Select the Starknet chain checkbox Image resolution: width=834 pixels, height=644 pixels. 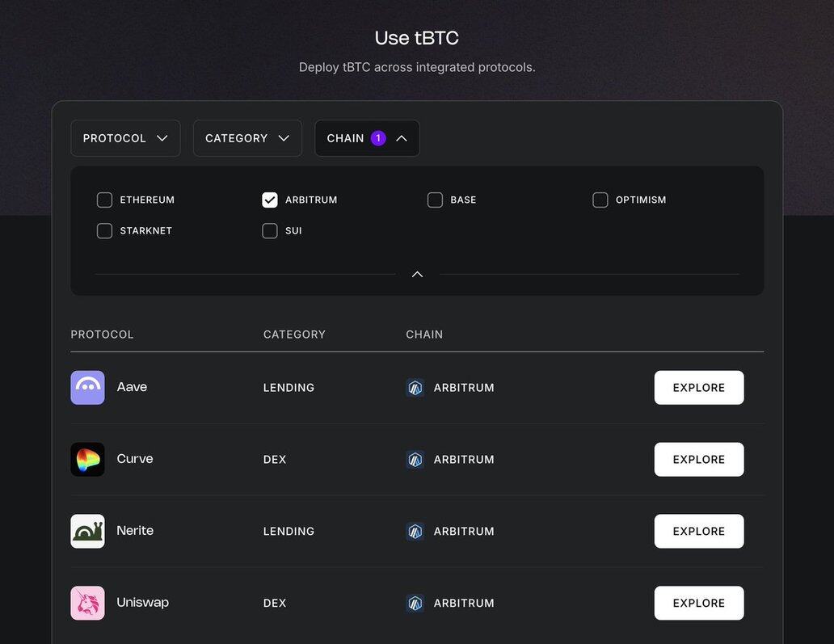pos(104,231)
